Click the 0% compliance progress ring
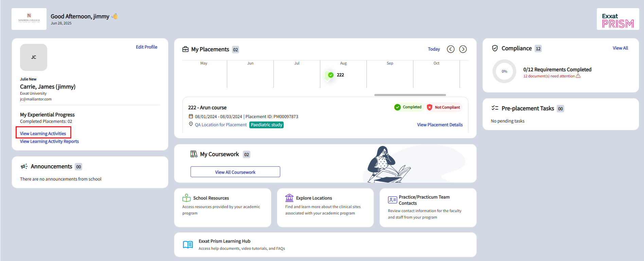The height and width of the screenshot is (261, 644). click(x=504, y=71)
